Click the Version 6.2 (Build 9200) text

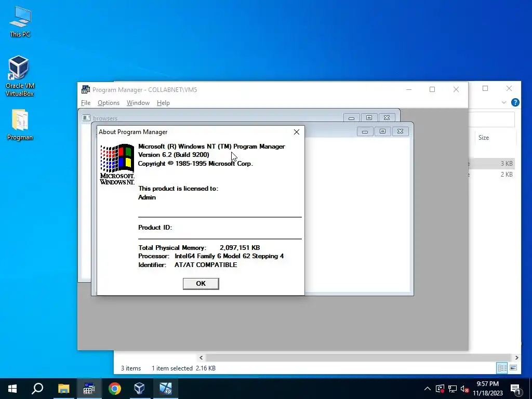point(174,155)
